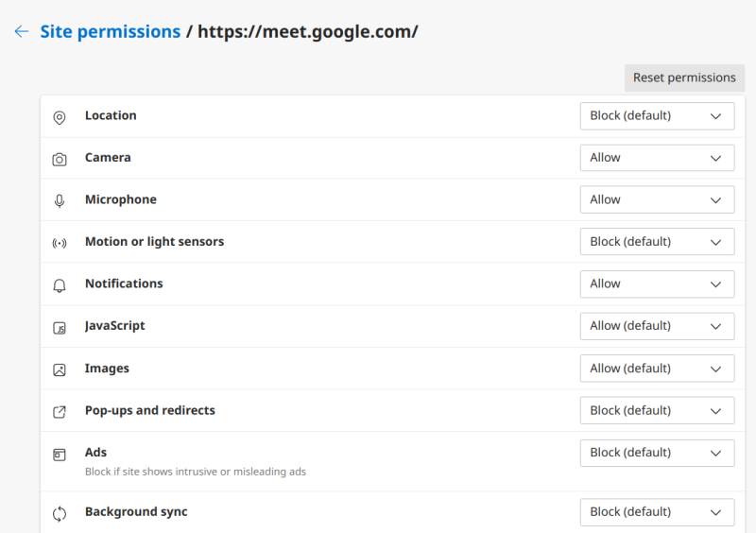Click the Location label
Image resolution: width=756 pixels, height=533 pixels.
[x=111, y=115]
